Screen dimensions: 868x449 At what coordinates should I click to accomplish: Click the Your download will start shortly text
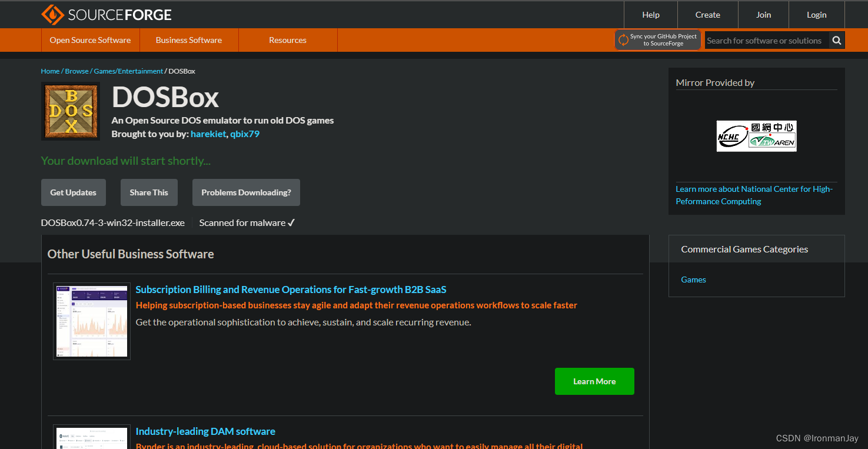click(126, 161)
